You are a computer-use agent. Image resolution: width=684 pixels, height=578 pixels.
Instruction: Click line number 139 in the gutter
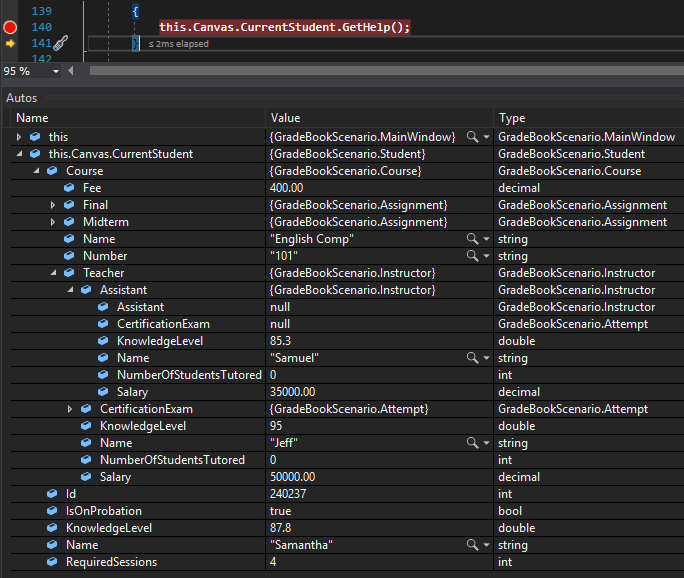[41, 11]
